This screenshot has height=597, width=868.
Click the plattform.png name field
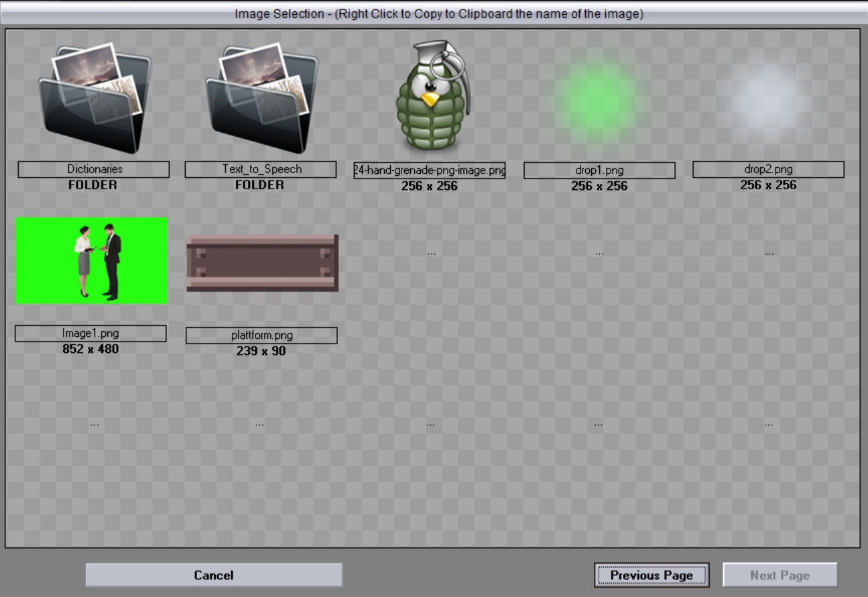coord(261,335)
